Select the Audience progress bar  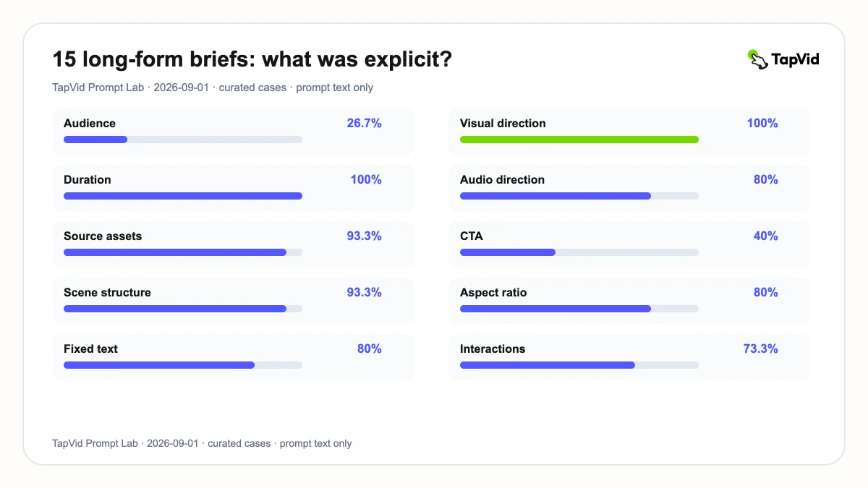click(x=183, y=140)
